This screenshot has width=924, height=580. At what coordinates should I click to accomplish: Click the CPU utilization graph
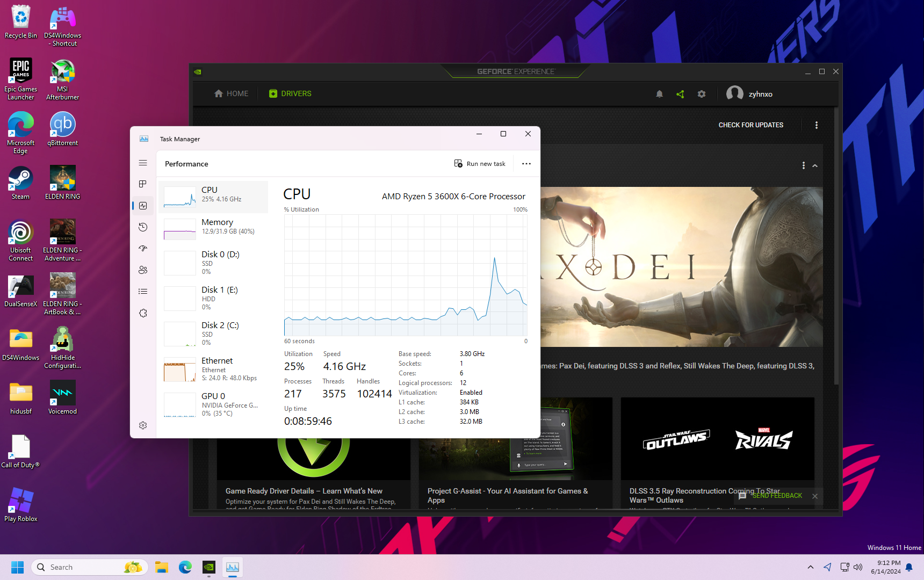(x=406, y=275)
